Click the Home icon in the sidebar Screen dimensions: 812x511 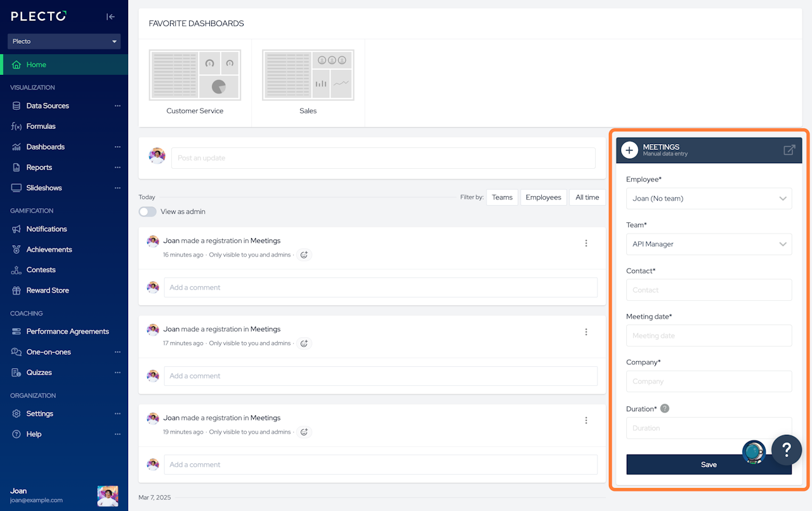(x=16, y=65)
